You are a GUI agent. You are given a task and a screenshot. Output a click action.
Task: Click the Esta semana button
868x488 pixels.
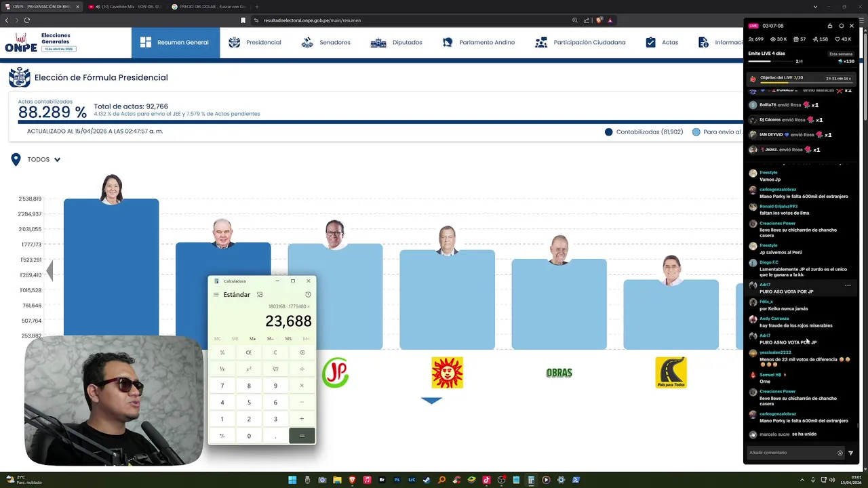tap(841, 54)
